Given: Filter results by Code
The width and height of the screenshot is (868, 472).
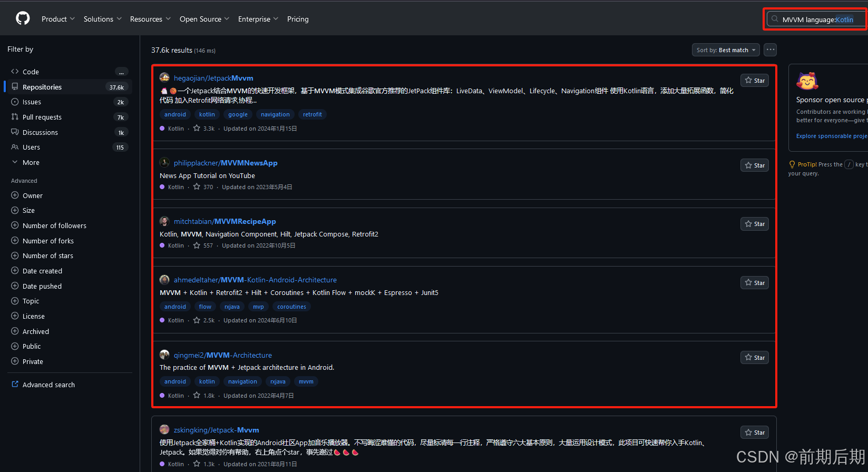Looking at the screenshot, I should point(69,72).
